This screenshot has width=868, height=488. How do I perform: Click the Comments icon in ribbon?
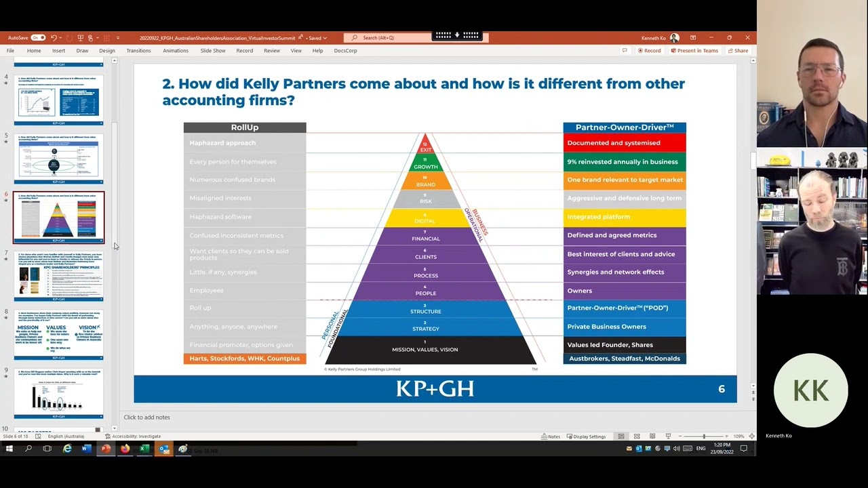(x=625, y=51)
